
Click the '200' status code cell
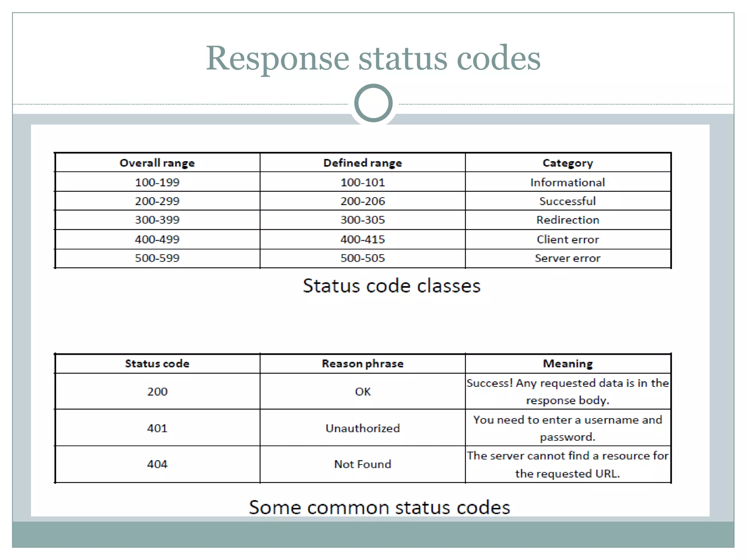point(157,391)
